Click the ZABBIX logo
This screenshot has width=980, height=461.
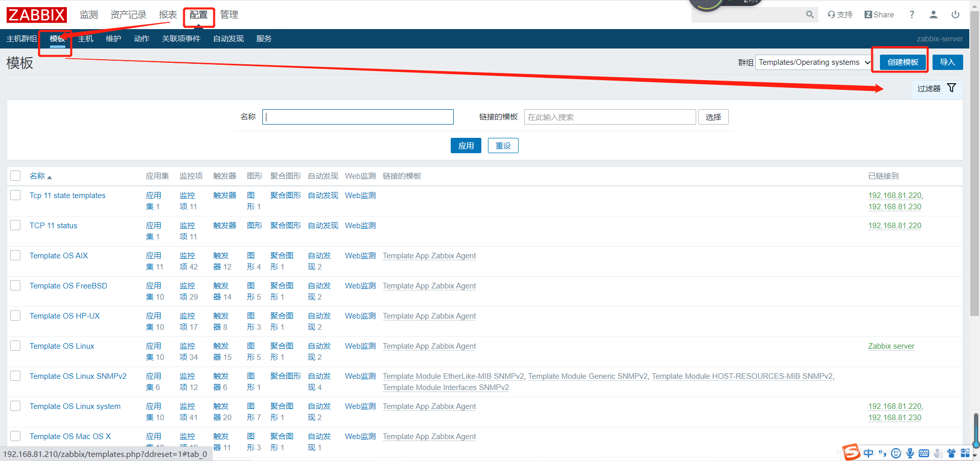37,15
